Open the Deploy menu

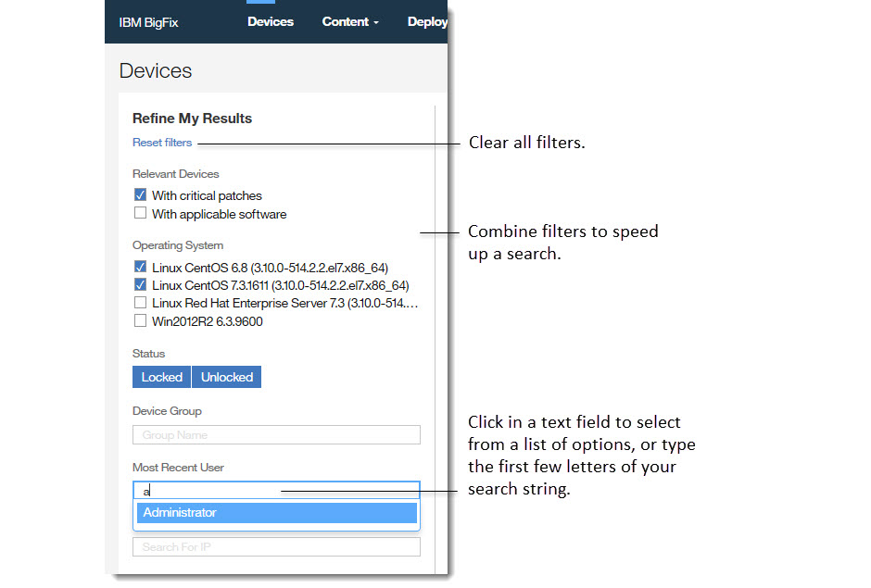(427, 21)
